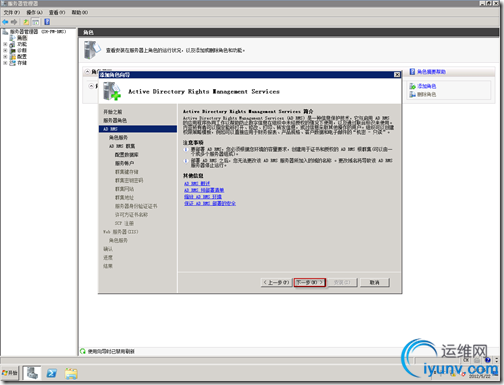Select 服务帐户 wizard step
This screenshot has height=385, width=504.
(x=124, y=163)
